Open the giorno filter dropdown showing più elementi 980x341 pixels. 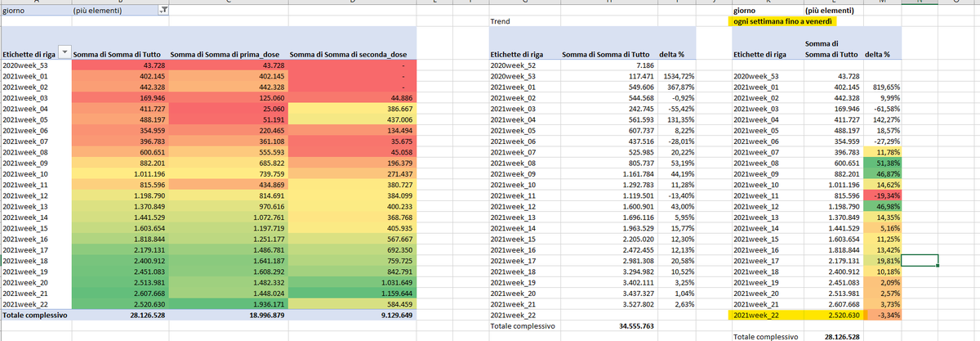[164, 10]
